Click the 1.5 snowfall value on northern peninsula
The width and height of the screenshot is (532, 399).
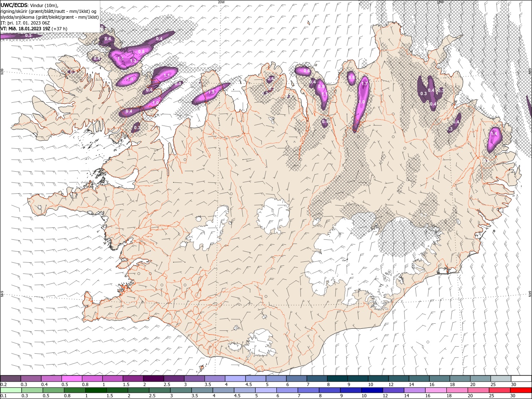coord(211,92)
